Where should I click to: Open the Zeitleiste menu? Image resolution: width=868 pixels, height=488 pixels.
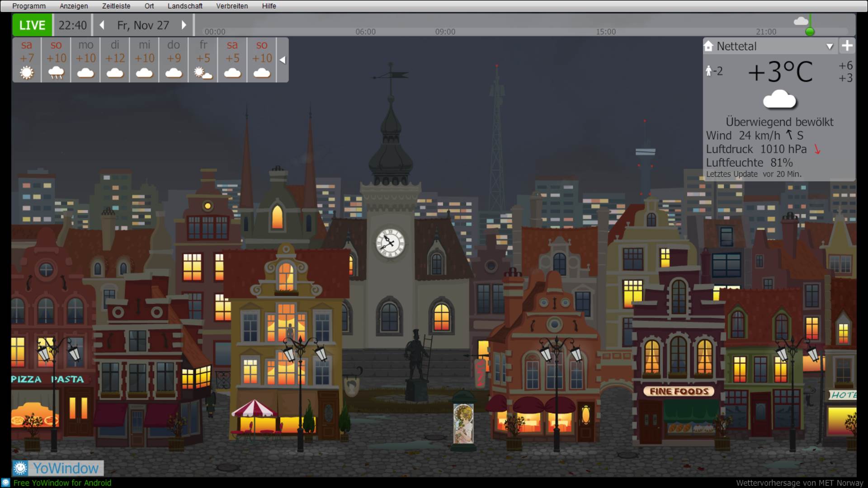pos(116,6)
